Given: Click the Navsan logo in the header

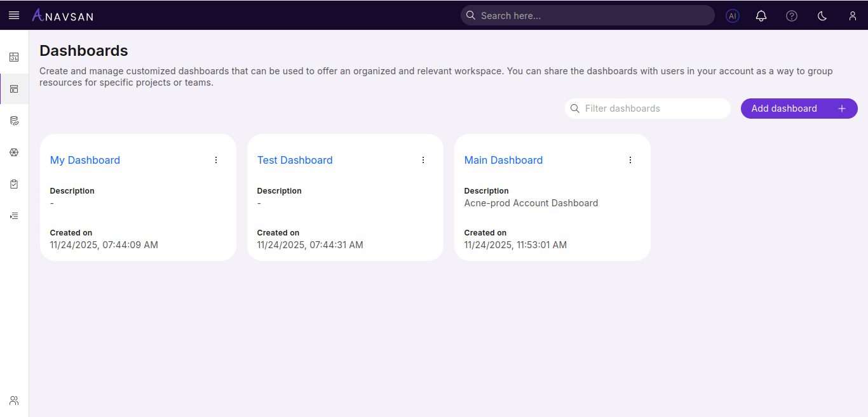Looking at the screenshot, I should click(x=62, y=15).
